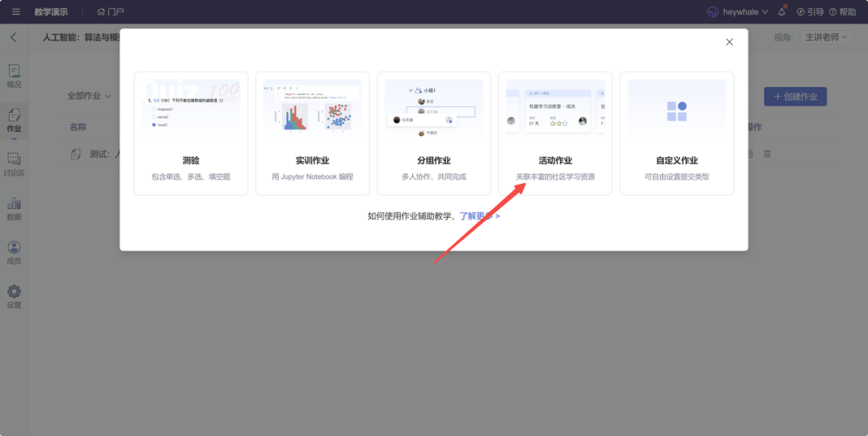Select the 实训作业 assignment card
The width and height of the screenshot is (868, 436).
pyautogui.click(x=312, y=134)
